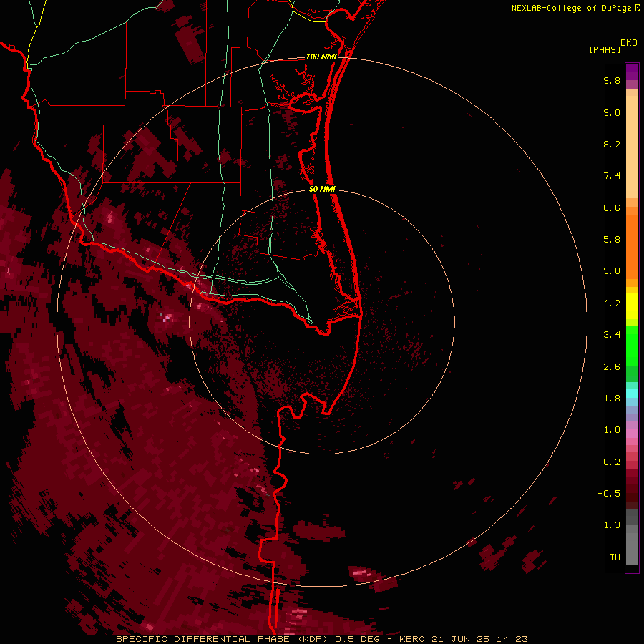Screen dimensions: 644x644
Task: Pick the light peach color bar segment
Action: click(632, 147)
